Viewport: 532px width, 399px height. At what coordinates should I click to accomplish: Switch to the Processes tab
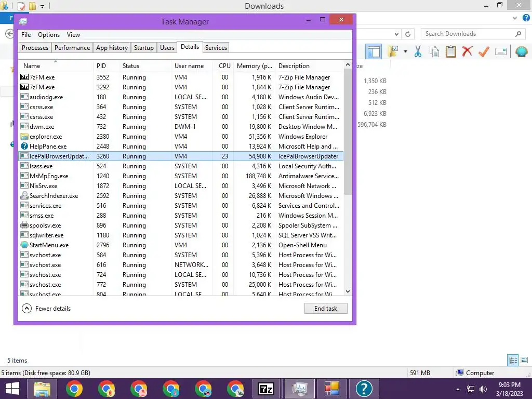click(x=35, y=48)
